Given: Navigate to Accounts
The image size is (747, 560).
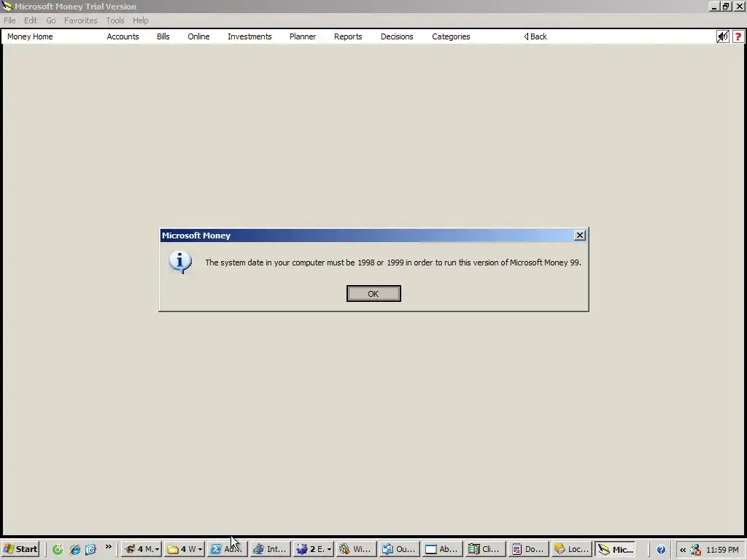Looking at the screenshot, I should pyautogui.click(x=123, y=36).
